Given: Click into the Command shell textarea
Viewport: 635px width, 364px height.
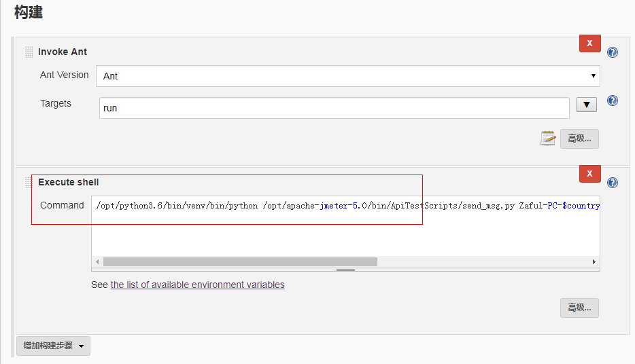Looking at the screenshot, I should pyautogui.click(x=345, y=227).
